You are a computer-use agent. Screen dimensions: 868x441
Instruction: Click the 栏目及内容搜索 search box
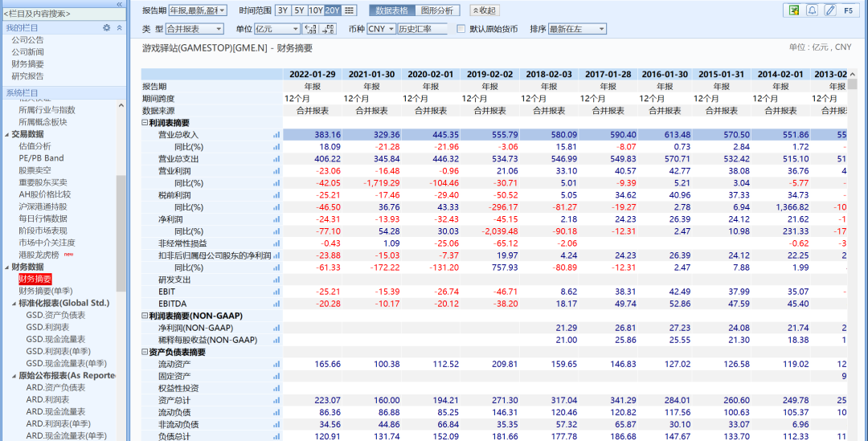(x=63, y=14)
